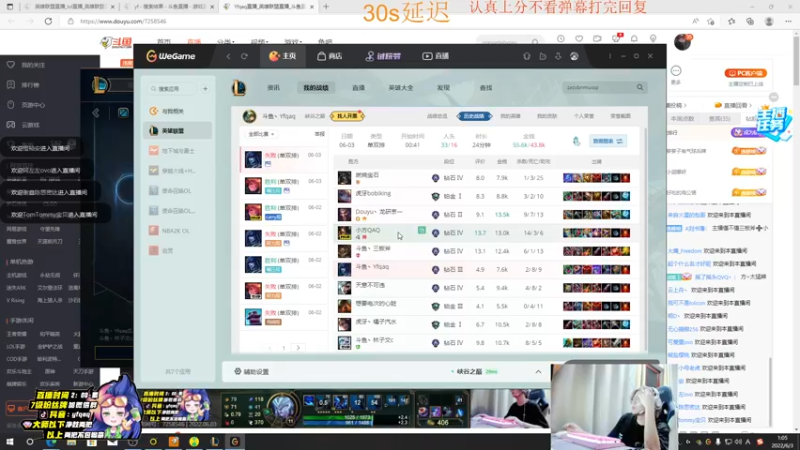Select the 胜利 match dated 06-03

284,186
